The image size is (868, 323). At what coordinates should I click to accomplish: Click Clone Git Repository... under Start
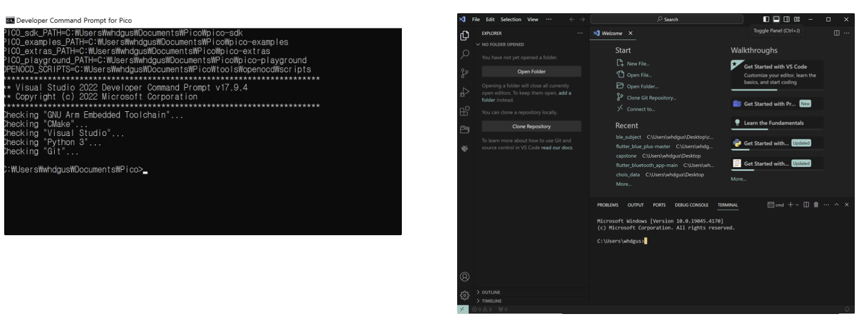(x=651, y=97)
